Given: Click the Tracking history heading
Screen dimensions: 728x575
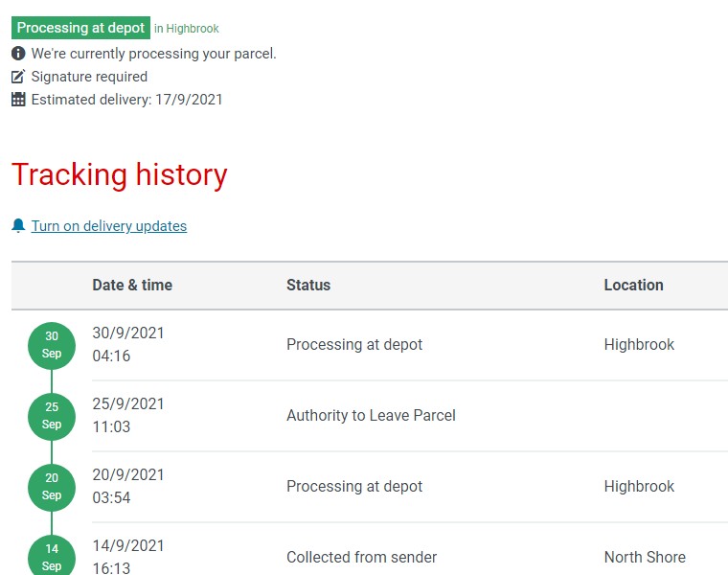Looking at the screenshot, I should click(x=120, y=175).
